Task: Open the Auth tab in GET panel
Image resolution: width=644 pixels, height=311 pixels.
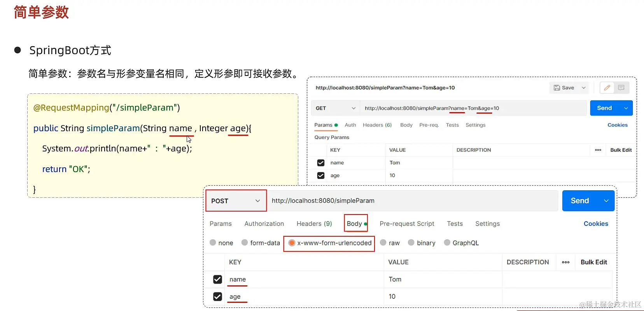Action: click(350, 125)
